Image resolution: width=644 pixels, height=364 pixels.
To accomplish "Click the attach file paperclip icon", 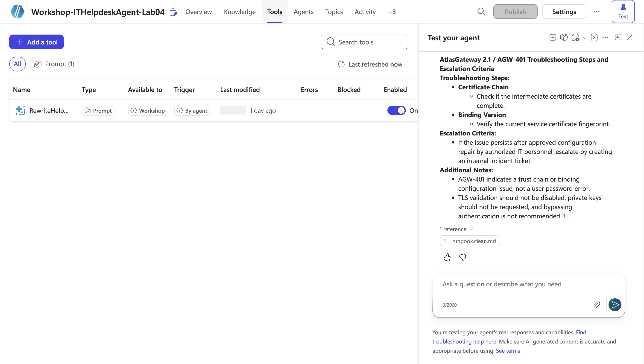I will coord(597,305).
